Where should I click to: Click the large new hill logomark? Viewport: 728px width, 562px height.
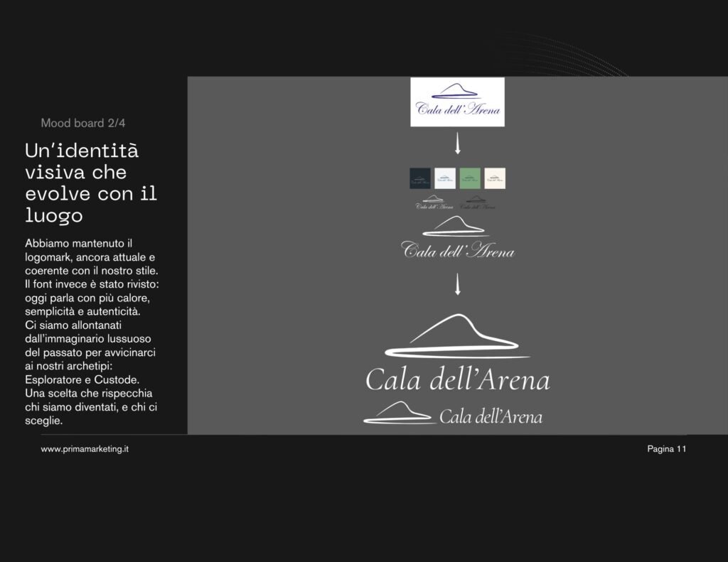point(457,336)
